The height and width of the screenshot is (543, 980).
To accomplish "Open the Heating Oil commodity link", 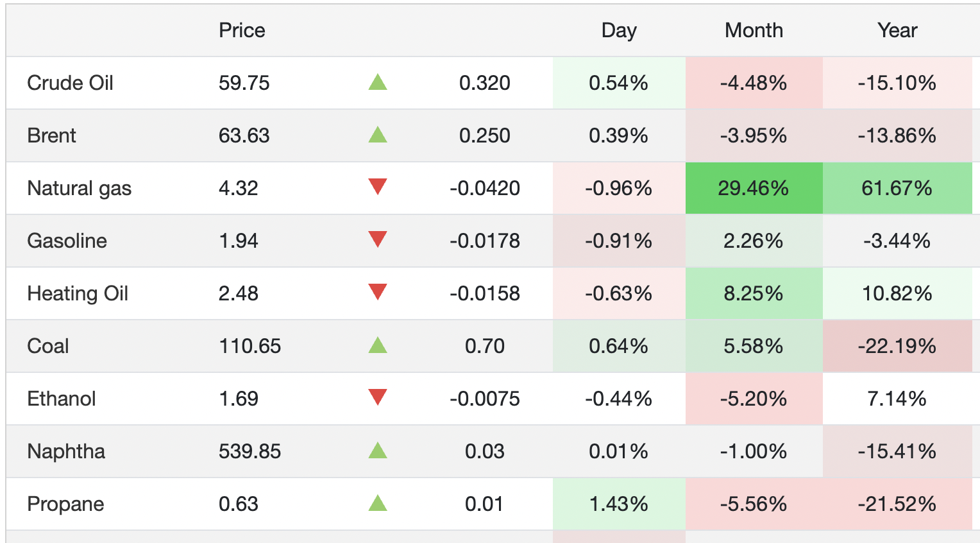I will coord(78,293).
